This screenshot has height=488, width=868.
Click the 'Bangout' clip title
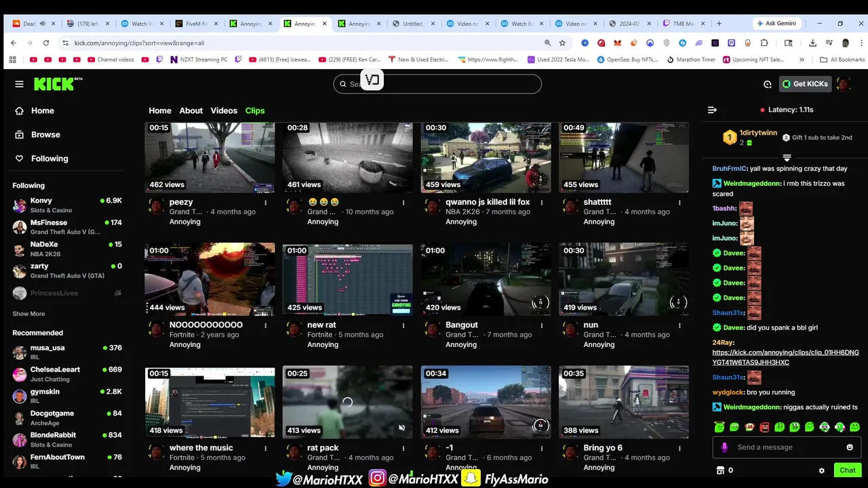tap(462, 325)
